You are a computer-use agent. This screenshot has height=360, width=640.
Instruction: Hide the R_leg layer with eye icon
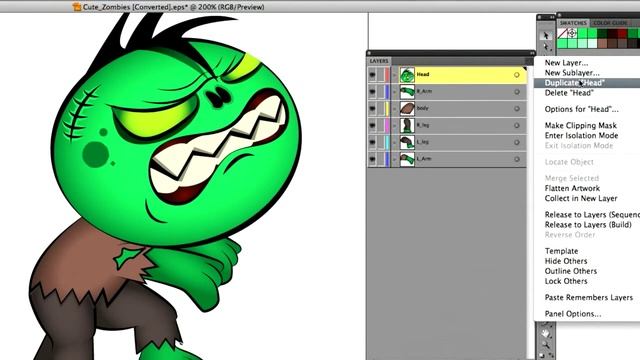[372, 125]
